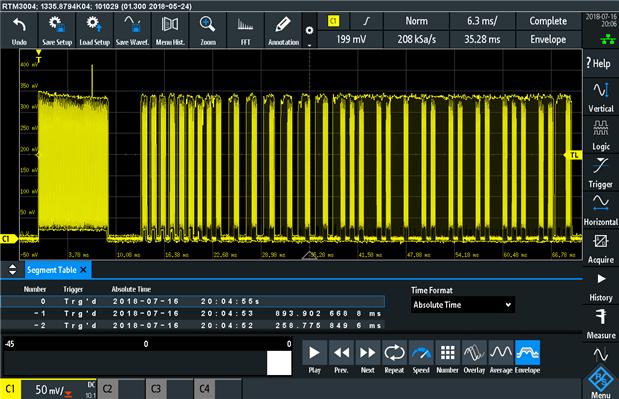Click the Complete acquisition status
This screenshot has width=619, height=399.
(x=548, y=21)
